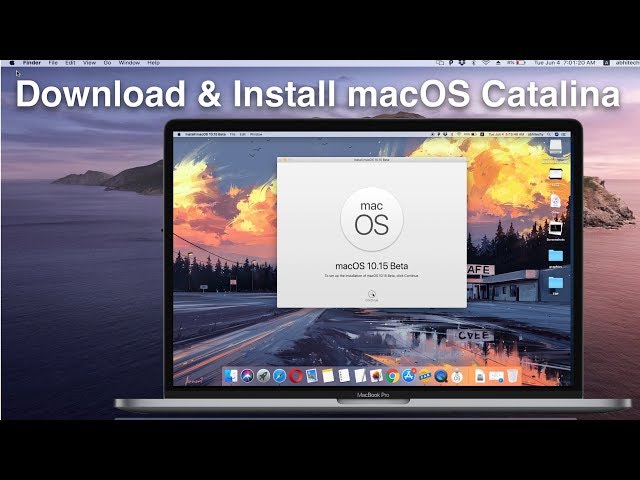Open Install macOS 10.15 Beta menu in laptop
This screenshot has width=640, height=480.
point(206,134)
